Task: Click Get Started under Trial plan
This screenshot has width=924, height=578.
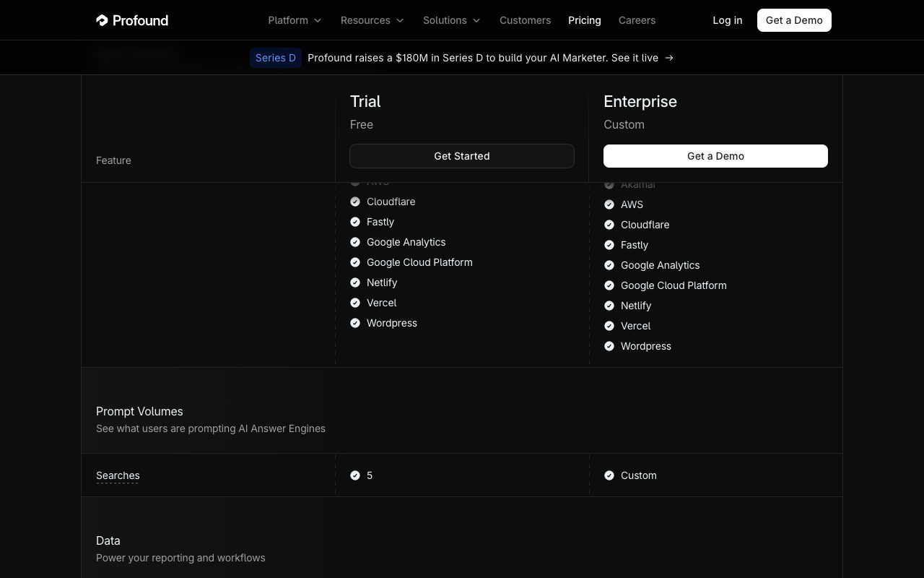Action: pos(462,156)
